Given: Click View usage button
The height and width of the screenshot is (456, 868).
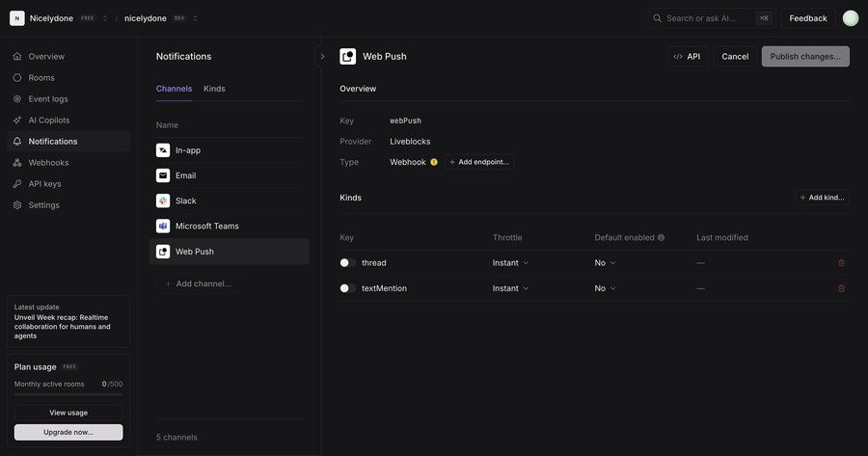Looking at the screenshot, I should pos(68,413).
